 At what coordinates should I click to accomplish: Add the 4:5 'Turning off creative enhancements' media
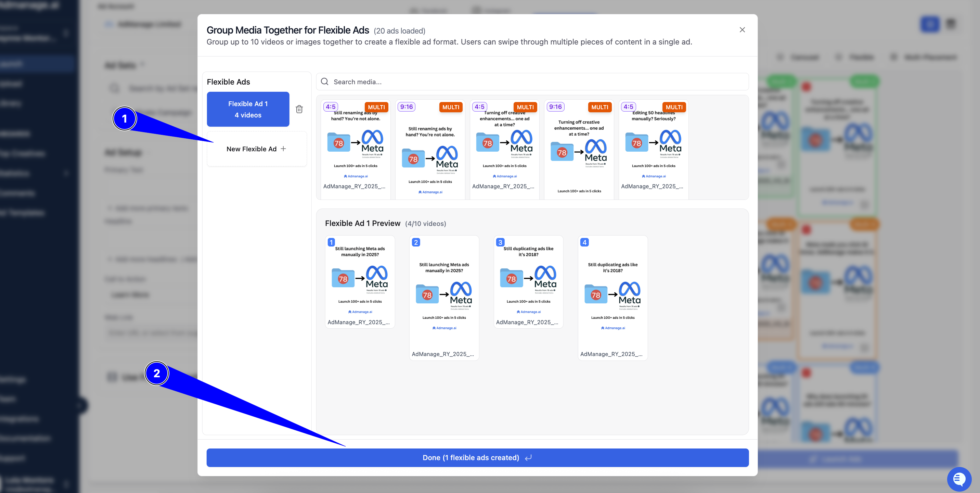pyautogui.click(x=504, y=149)
